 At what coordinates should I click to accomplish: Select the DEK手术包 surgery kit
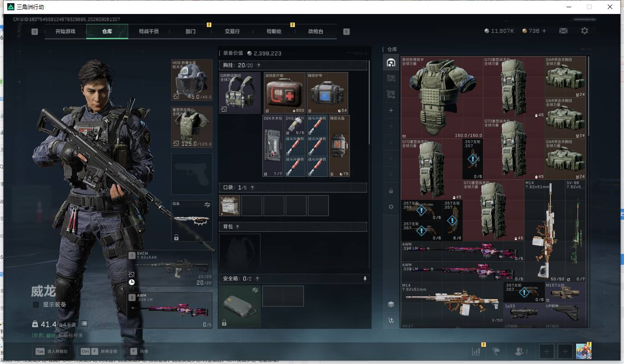[273, 146]
